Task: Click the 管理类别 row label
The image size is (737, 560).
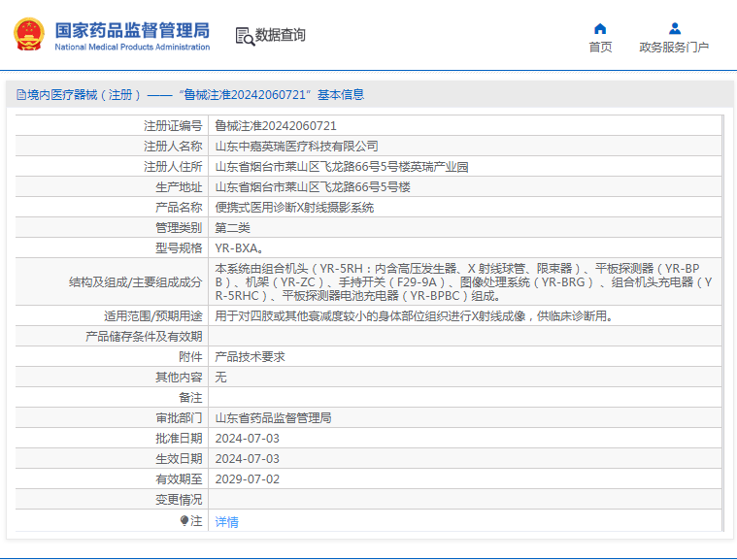Action: tap(179, 228)
